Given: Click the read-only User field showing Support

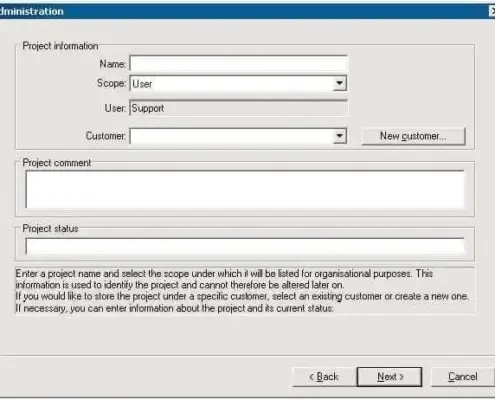Looking at the screenshot, I should click(x=238, y=108).
